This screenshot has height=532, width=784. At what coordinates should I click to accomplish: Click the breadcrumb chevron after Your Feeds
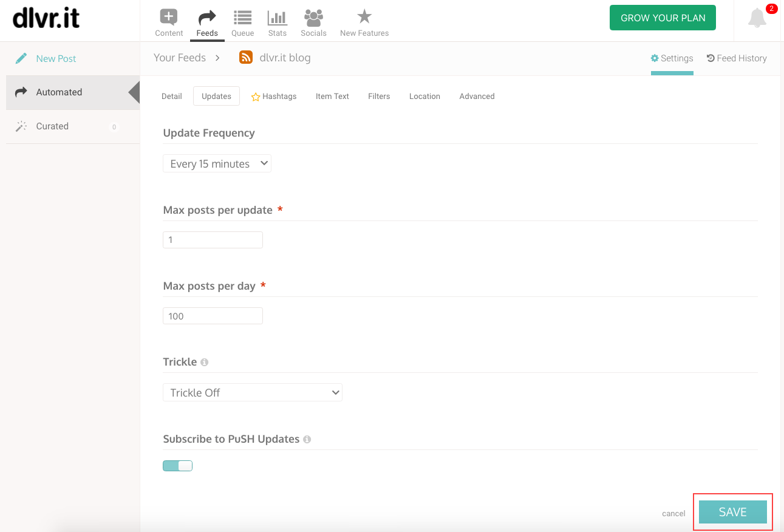(x=217, y=58)
